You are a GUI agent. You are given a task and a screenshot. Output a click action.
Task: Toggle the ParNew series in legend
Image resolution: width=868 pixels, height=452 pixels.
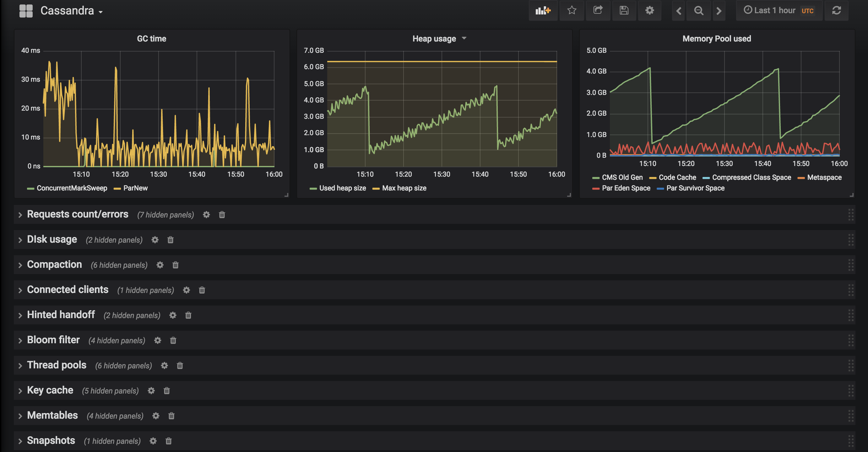pos(135,188)
